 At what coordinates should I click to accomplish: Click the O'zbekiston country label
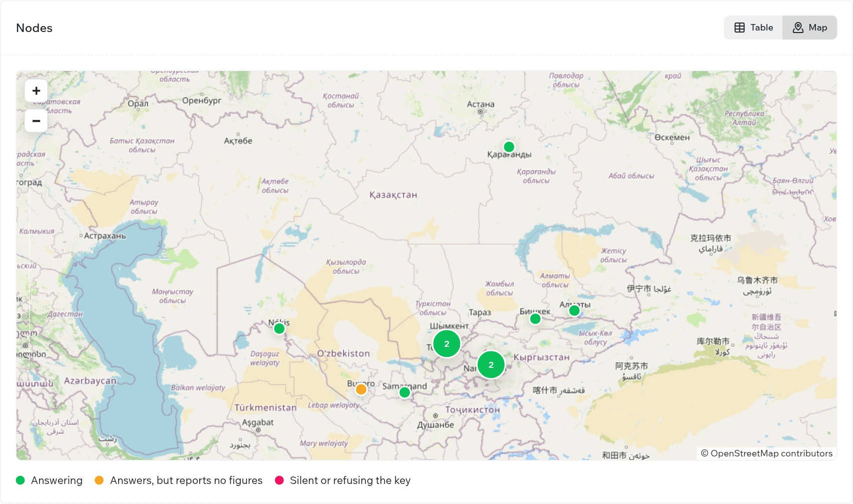343,353
